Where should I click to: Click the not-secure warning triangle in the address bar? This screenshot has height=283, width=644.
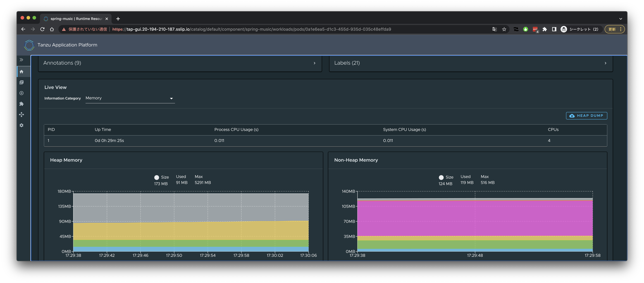64,29
